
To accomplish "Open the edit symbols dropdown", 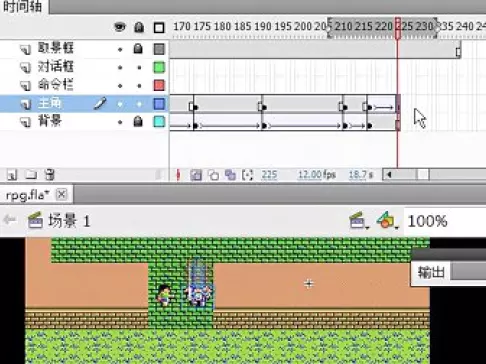I will [x=387, y=220].
